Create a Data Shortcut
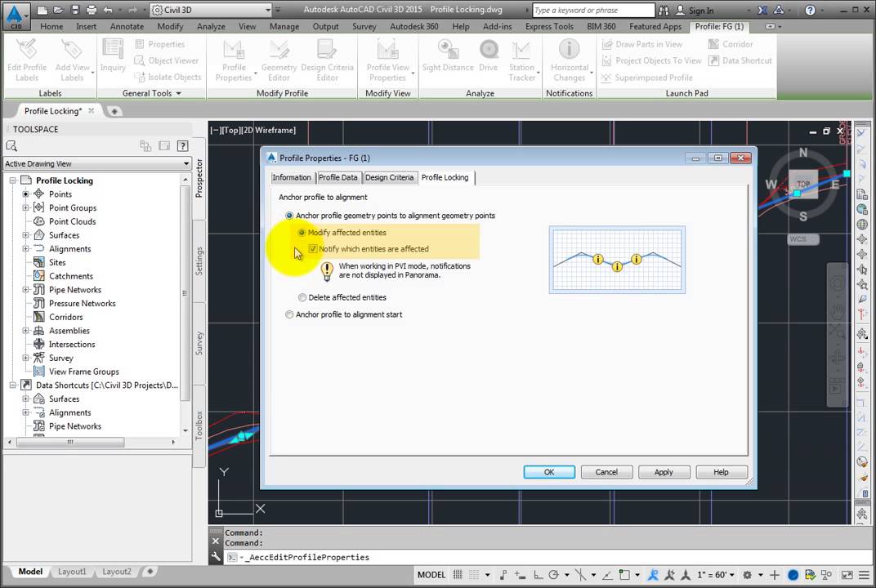Screen dimensions: 876x588 click(x=740, y=60)
